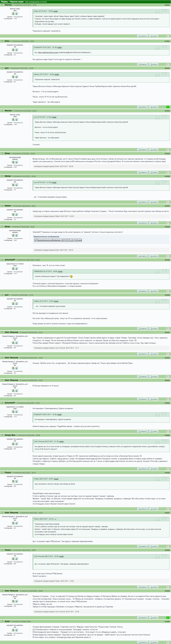
Task: Click post number link #10855
Action: [167, 435]
